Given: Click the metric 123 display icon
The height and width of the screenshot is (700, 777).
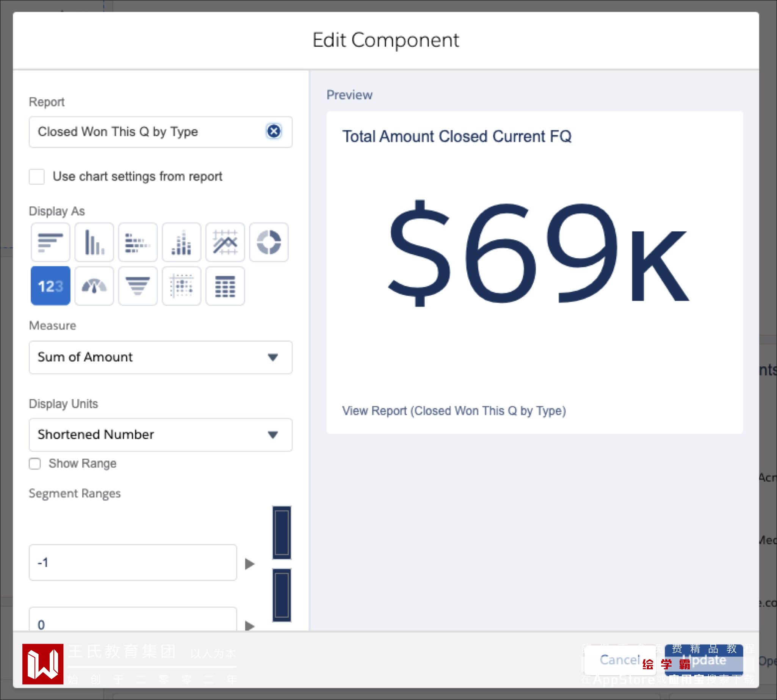Looking at the screenshot, I should [50, 286].
